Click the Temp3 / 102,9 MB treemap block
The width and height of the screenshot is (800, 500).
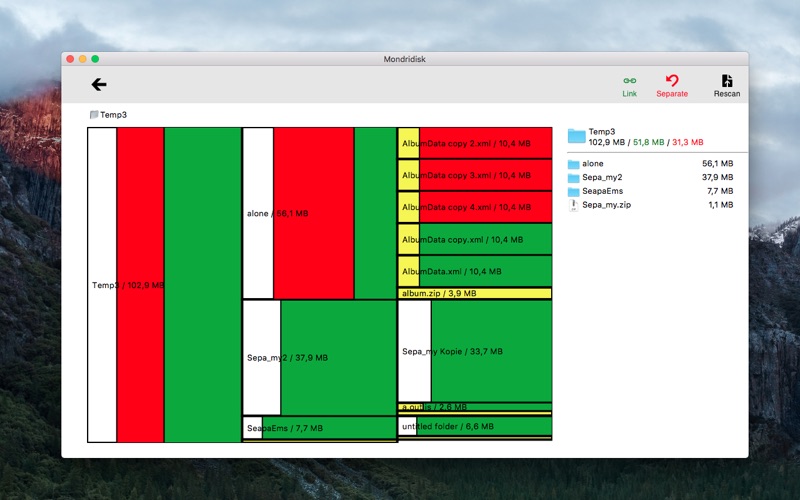click(x=164, y=285)
